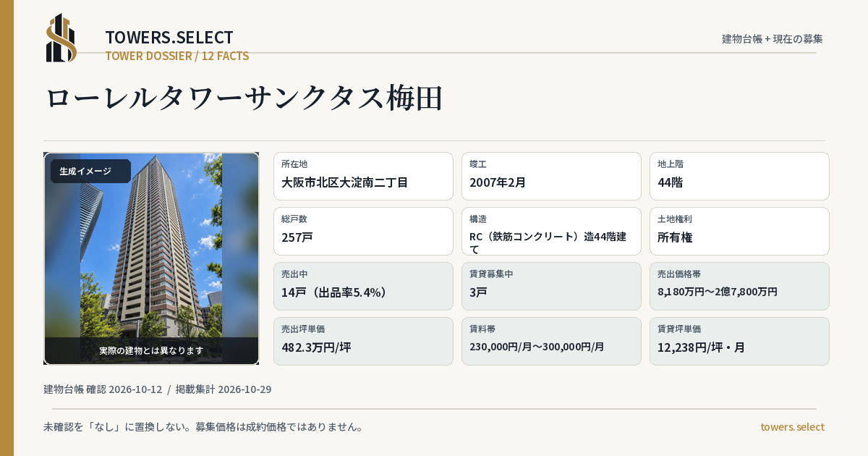Select the 賃料帯 card with 230,000円/月〜300,000円/月
The height and width of the screenshot is (456, 868).
pyautogui.click(x=551, y=341)
